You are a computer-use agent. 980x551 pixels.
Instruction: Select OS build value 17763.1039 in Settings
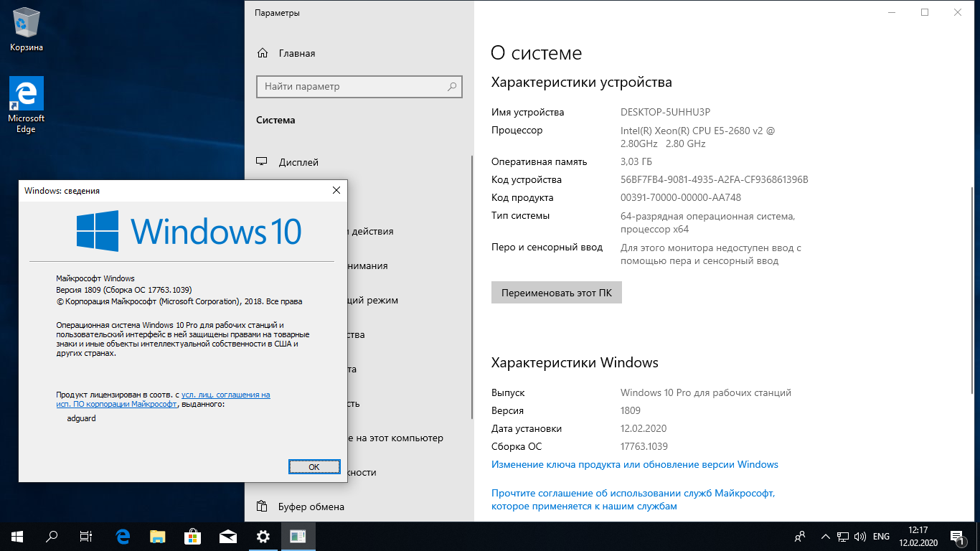pos(644,446)
